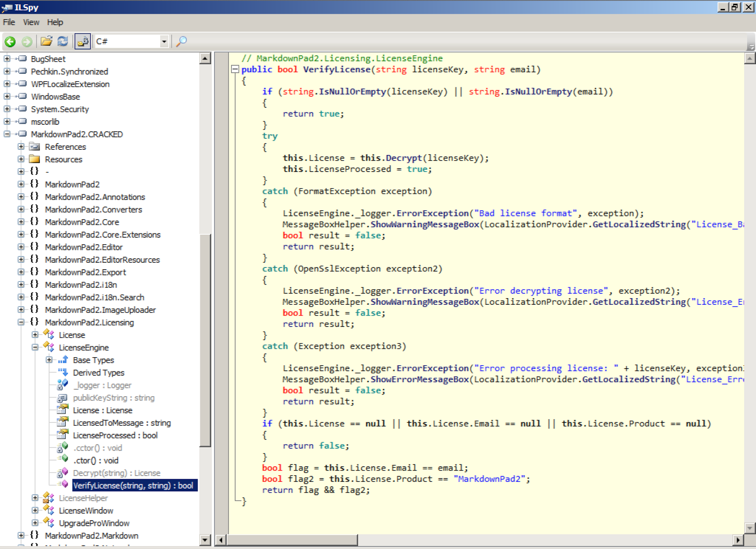The image size is (756, 549).
Task: Open the Help menu
Action: [x=55, y=22]
